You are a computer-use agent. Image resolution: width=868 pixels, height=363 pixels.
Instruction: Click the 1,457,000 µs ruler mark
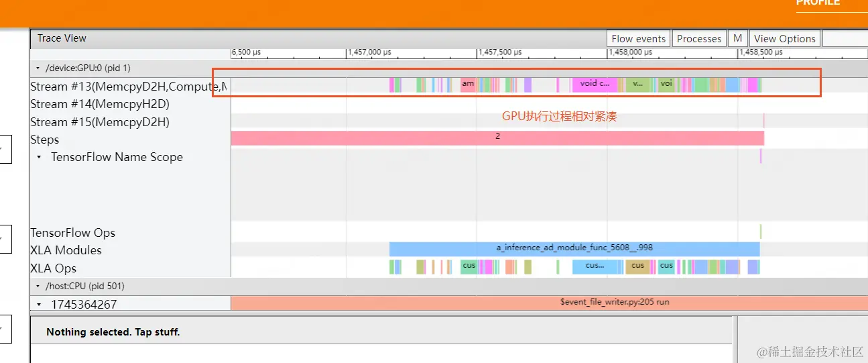point(369,52)
